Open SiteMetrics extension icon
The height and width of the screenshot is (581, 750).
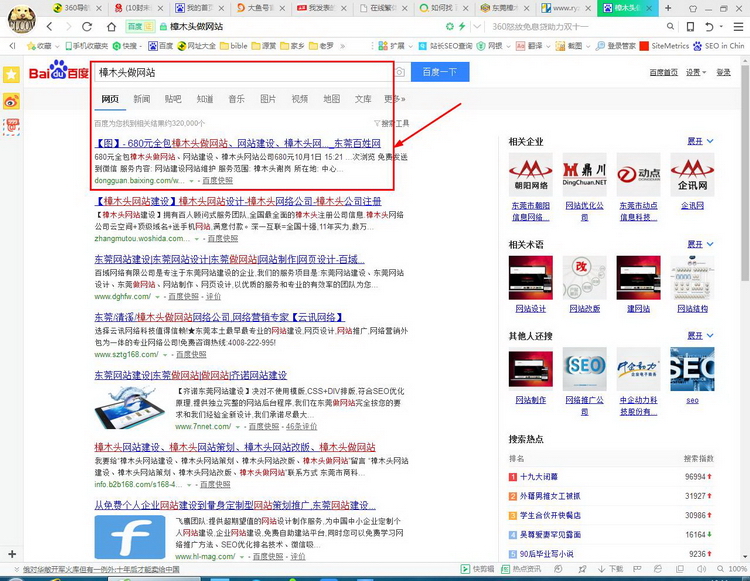point(664,46)
